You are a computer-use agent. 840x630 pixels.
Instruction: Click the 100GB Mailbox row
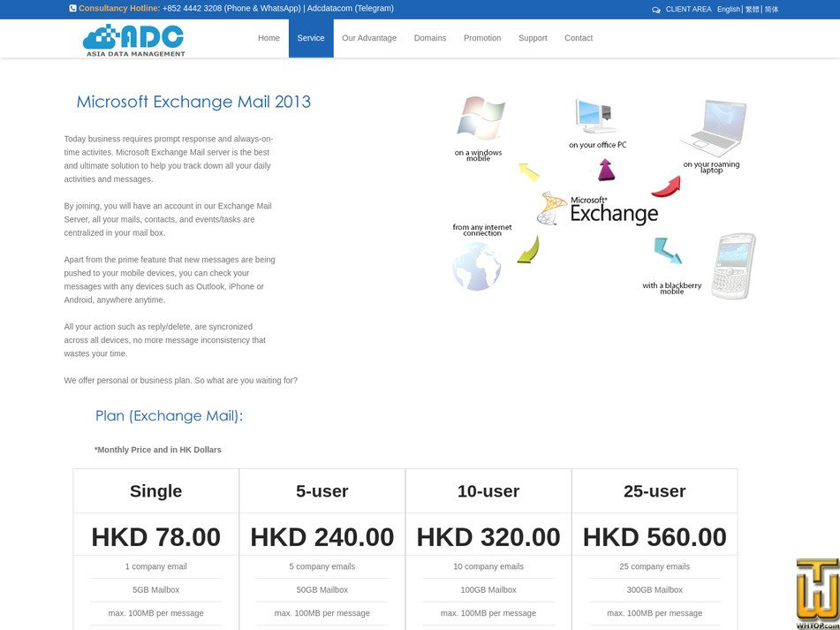point(488,590)
